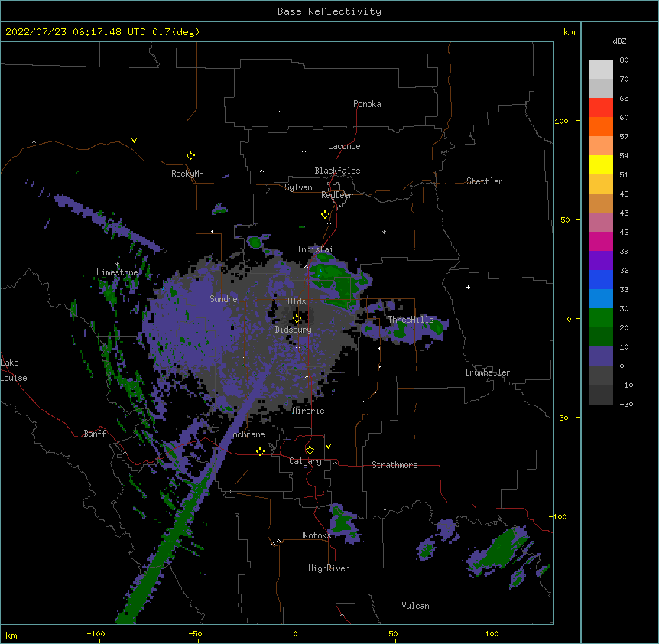Screen dimensions: 659x644
Task: Select the Sundre label
Action: coord(223,299)
